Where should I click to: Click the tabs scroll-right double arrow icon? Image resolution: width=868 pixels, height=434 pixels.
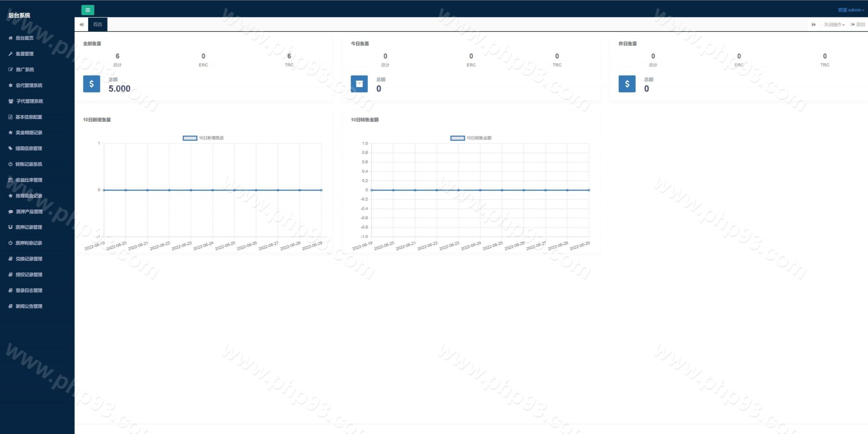pyautogui.click(x=813, y=24)
